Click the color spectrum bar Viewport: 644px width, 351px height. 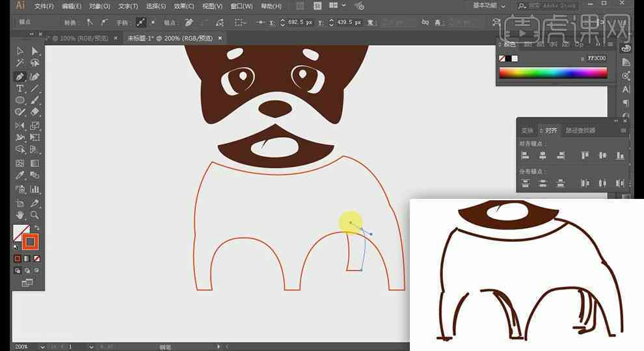coord(553,73)
